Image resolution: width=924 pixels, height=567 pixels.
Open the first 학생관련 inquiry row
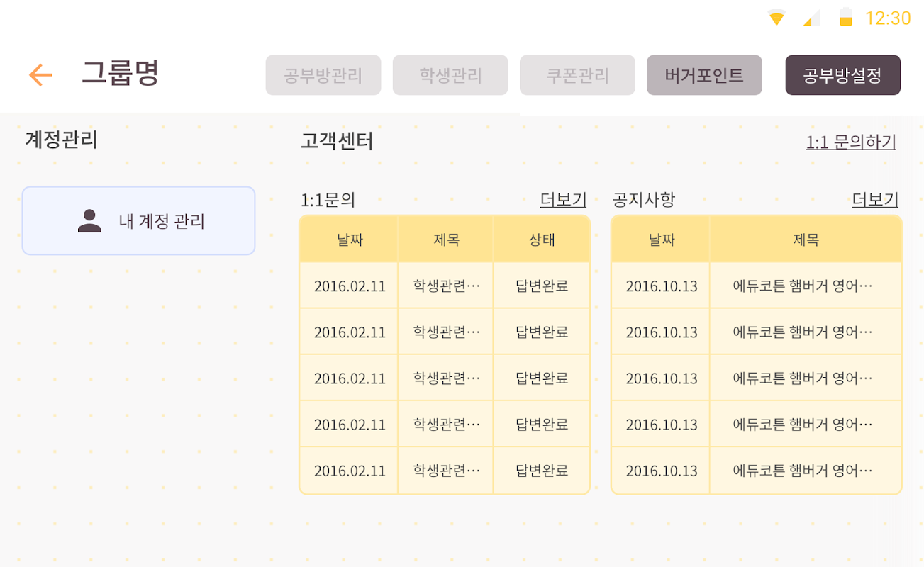click(446, 286)
